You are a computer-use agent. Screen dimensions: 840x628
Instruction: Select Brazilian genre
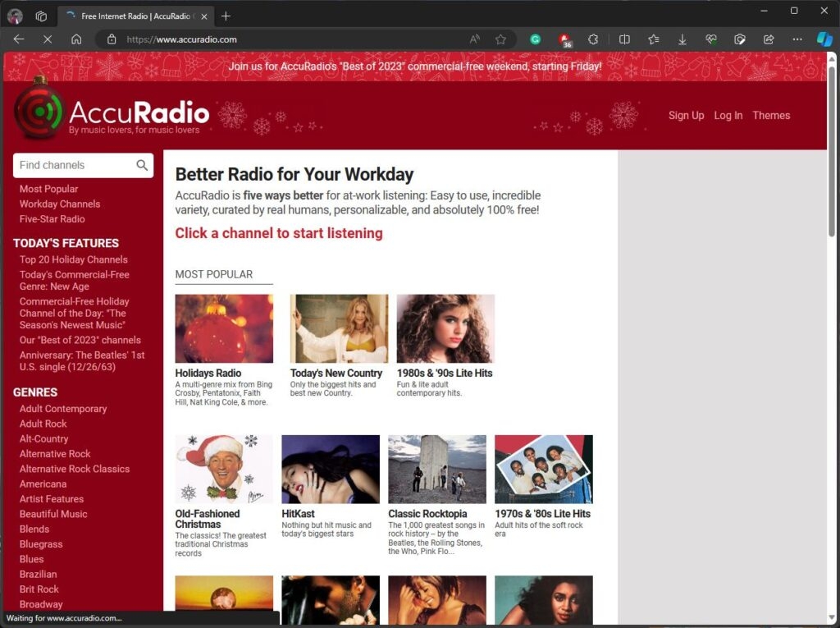coord(38,574)
